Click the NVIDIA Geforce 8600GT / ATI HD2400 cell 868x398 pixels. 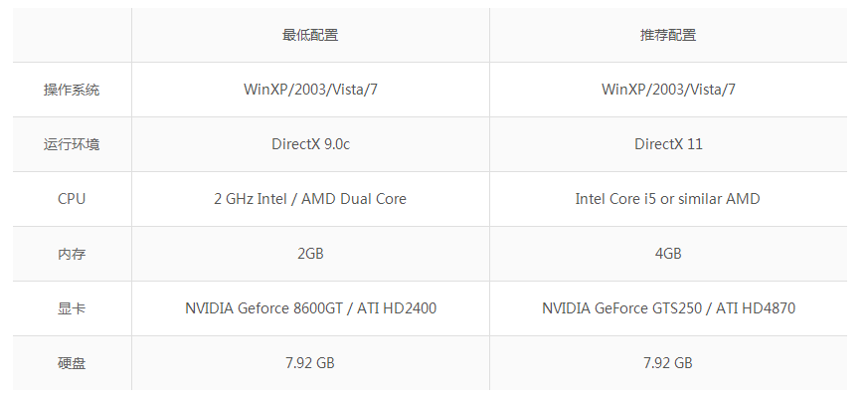[x=310, y=308]
